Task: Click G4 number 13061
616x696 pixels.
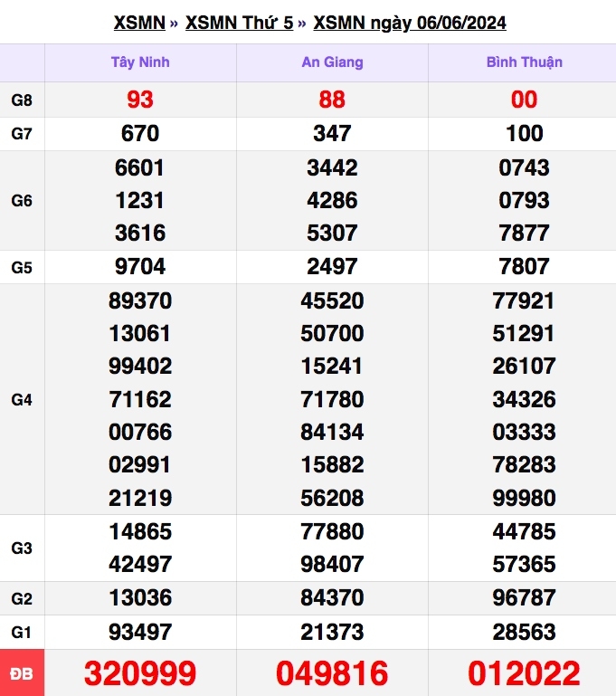Action: click(x=139, y=333)
